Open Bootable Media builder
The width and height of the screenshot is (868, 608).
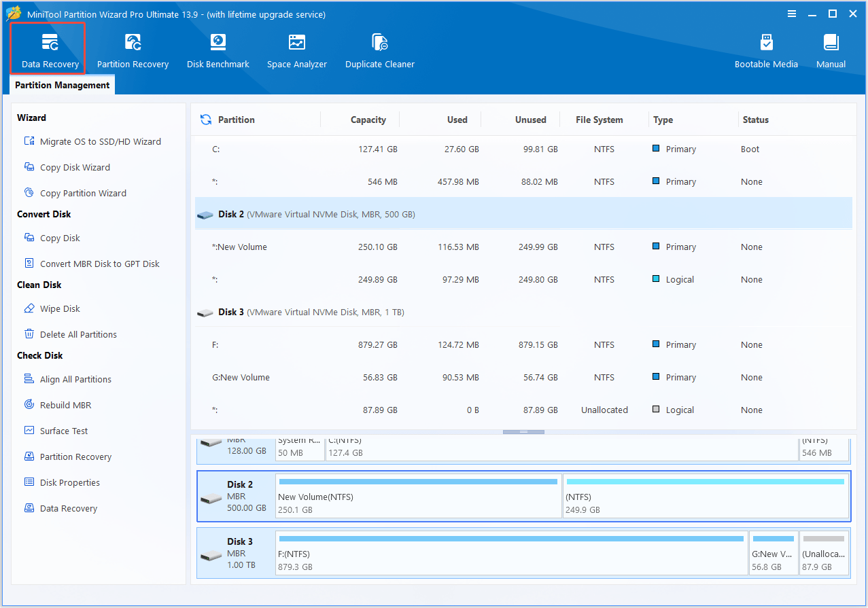pos(766,51)
